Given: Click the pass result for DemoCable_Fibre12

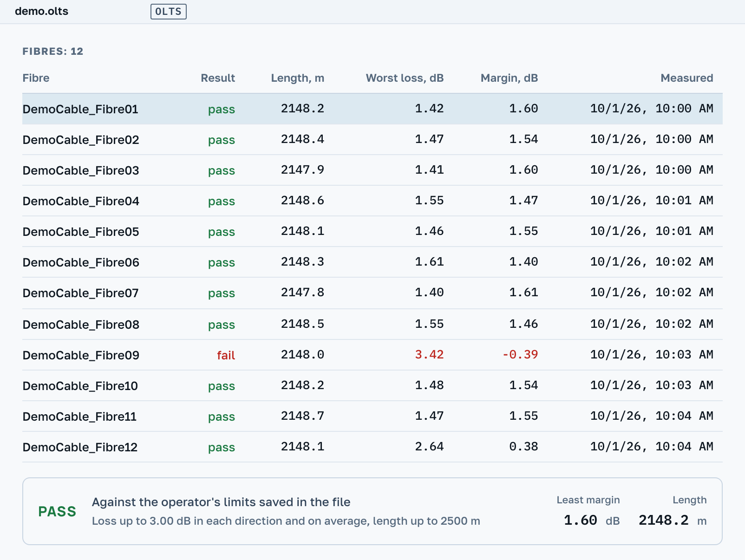Looking at the screenshot, I should [x=222, y=447].
